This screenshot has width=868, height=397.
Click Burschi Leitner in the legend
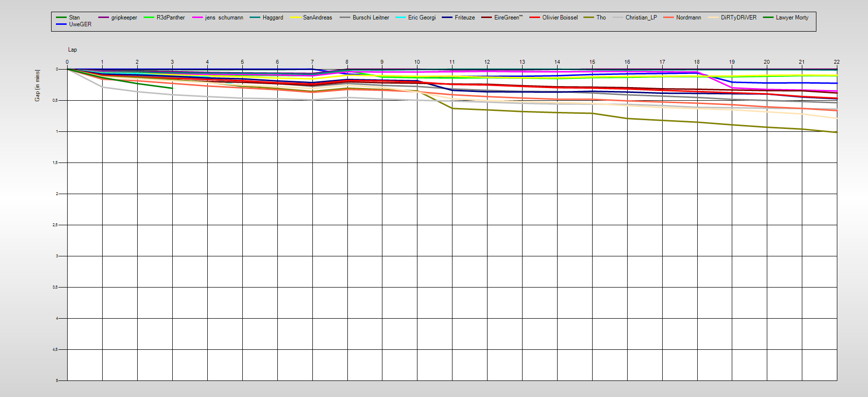coord(371,18)
